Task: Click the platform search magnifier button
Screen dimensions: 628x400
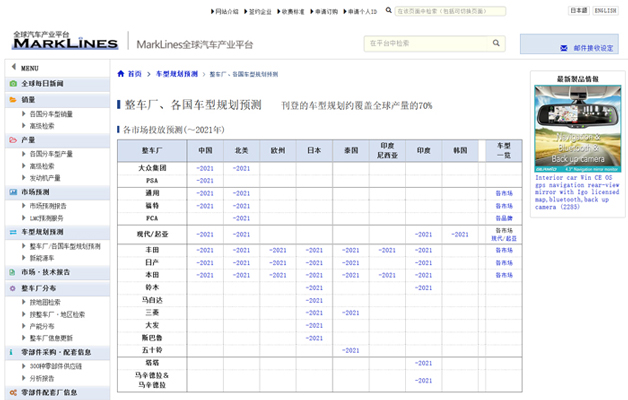Action: coord(496,43)
